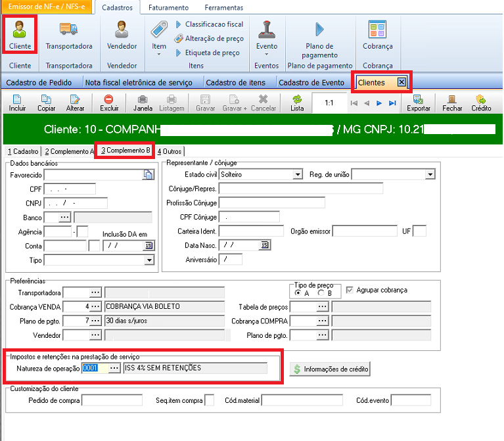This screenshot has height=441, width=504.
Task: Open the Crédito toolbar icon
Action: pyautogui.click(x=481, y=99)
